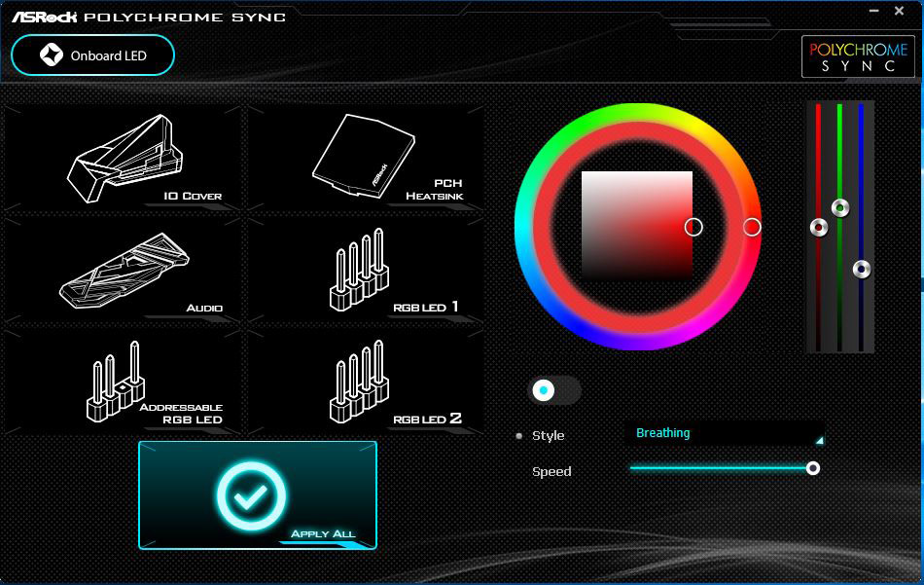
Task: Click the hue ring selector handle
Action: point(752,227)
